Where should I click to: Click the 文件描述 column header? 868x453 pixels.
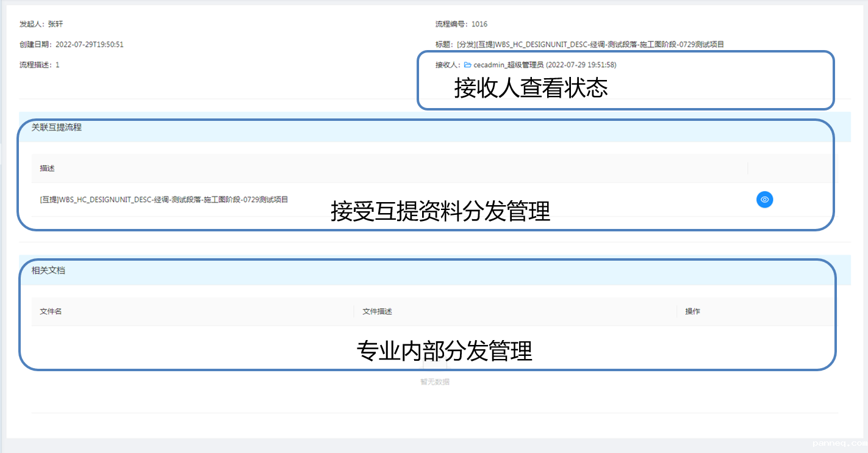(x=377, y=311)
